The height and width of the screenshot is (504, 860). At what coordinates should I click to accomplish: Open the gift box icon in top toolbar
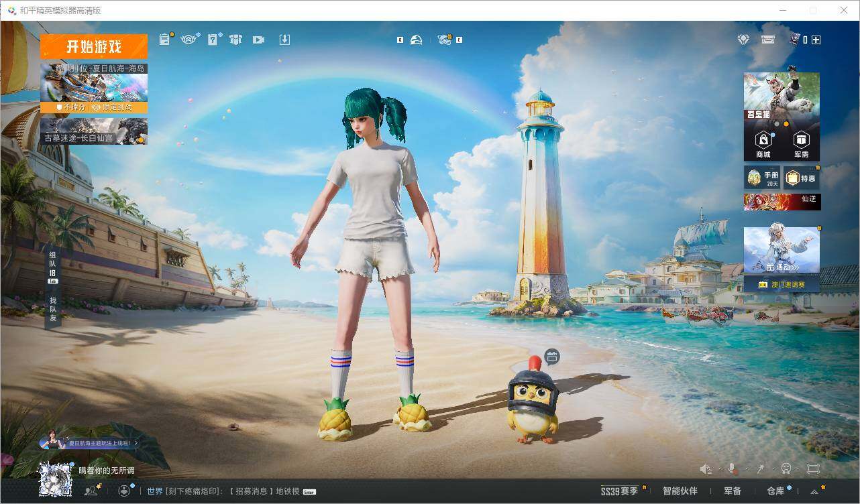point(235,40)
